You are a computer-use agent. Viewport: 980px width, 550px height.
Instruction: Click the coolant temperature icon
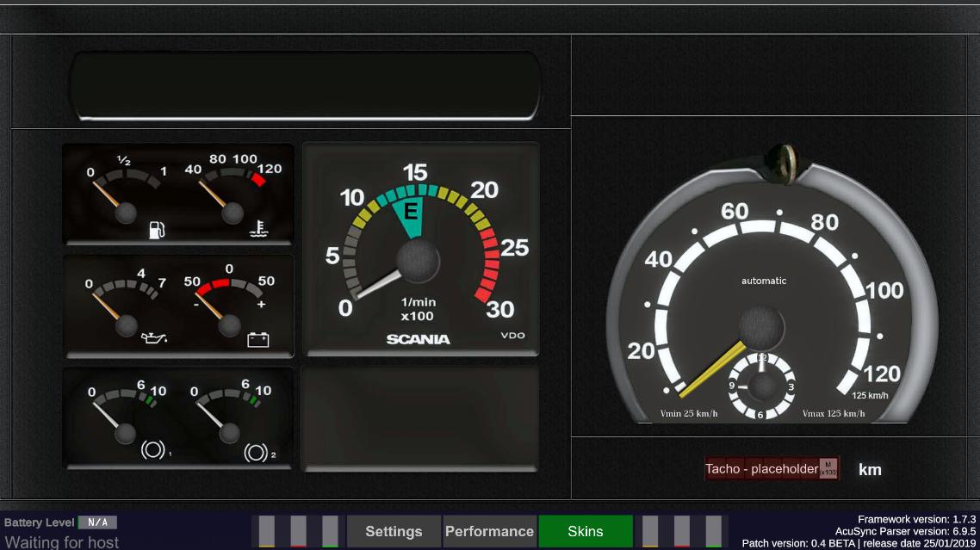257,229
